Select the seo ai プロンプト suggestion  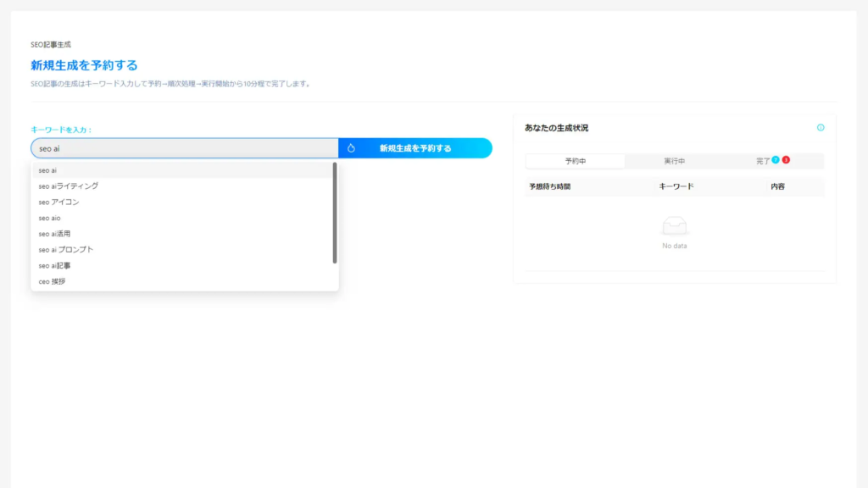coord(183,250)
